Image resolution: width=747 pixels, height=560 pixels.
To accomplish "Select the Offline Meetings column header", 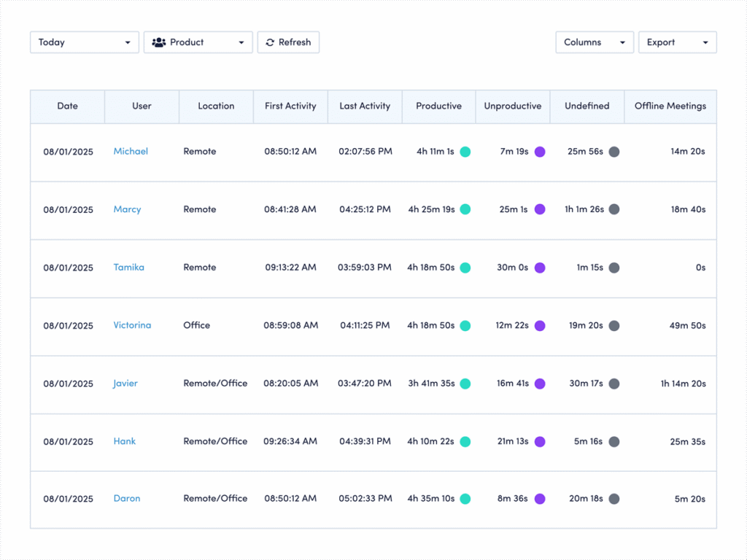I will click(670, 106).
